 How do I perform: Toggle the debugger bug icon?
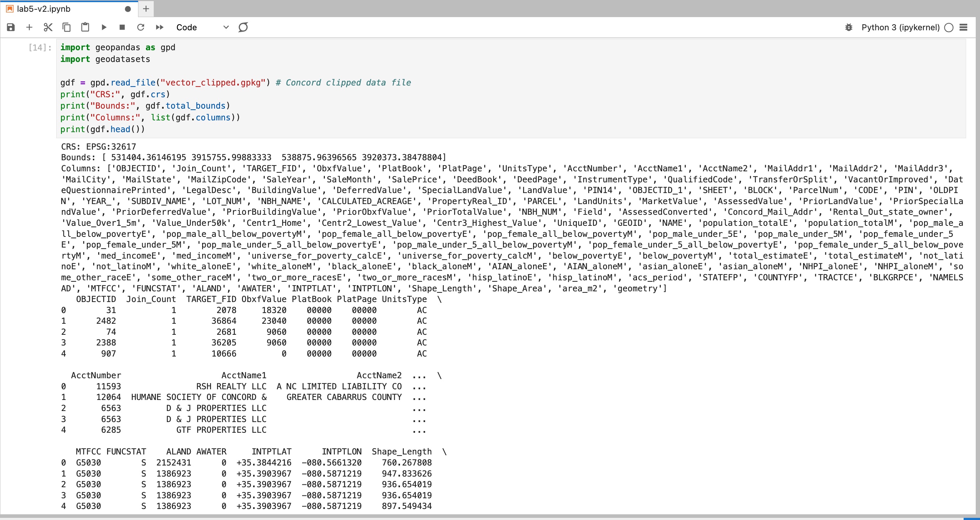point(848,27)
